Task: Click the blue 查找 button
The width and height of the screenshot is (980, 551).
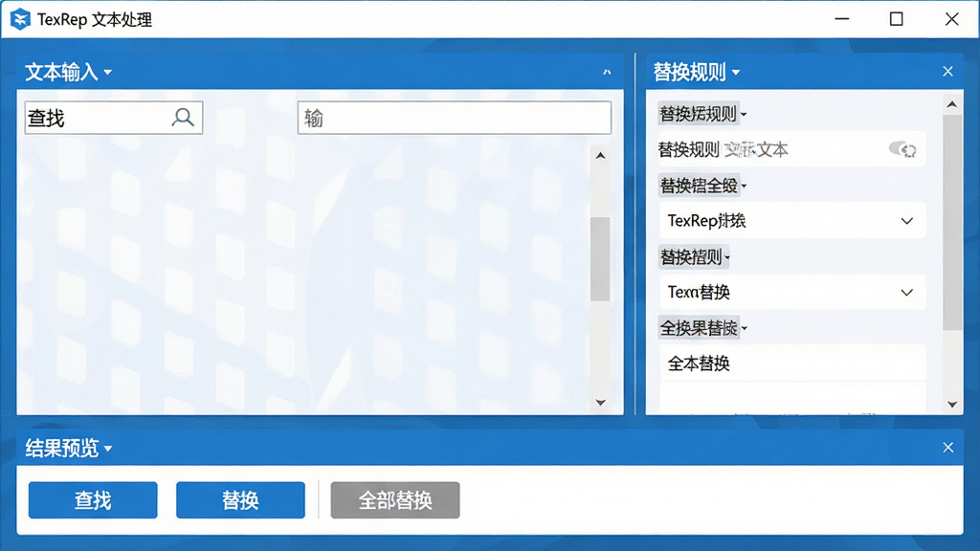Action: (93, 499)
